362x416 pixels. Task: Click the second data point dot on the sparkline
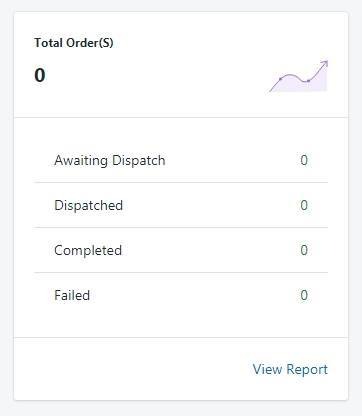click(x=308, y=81)
